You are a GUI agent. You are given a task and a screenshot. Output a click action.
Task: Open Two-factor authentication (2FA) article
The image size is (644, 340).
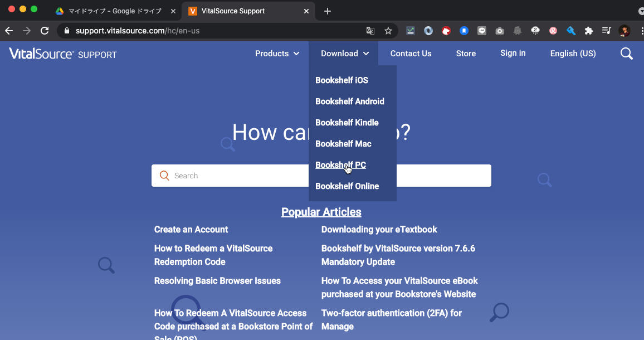coord(392,319)
